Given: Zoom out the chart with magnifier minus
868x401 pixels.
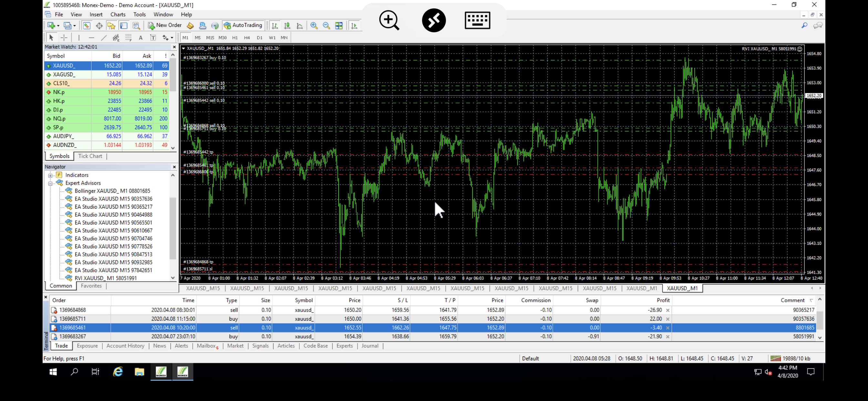Looking at the screenshot, I should [x=326, y=25].
